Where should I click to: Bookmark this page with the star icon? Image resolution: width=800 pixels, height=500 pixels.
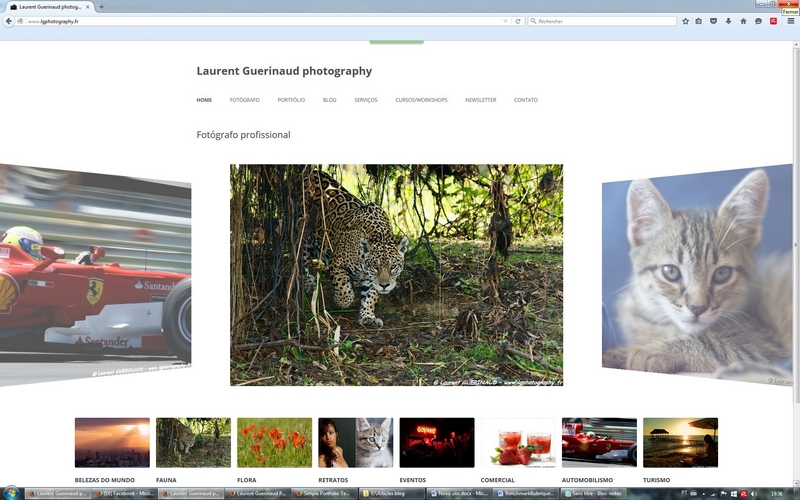point(685,21)
